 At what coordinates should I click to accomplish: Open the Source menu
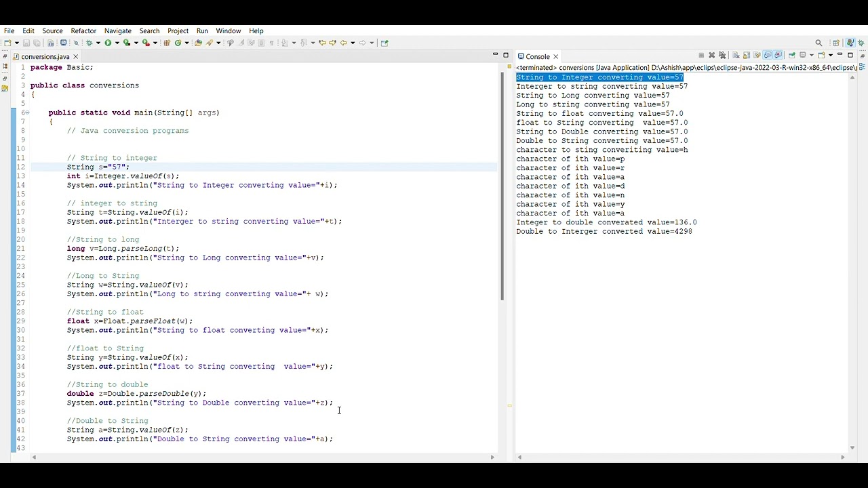[x=52, y=30]
